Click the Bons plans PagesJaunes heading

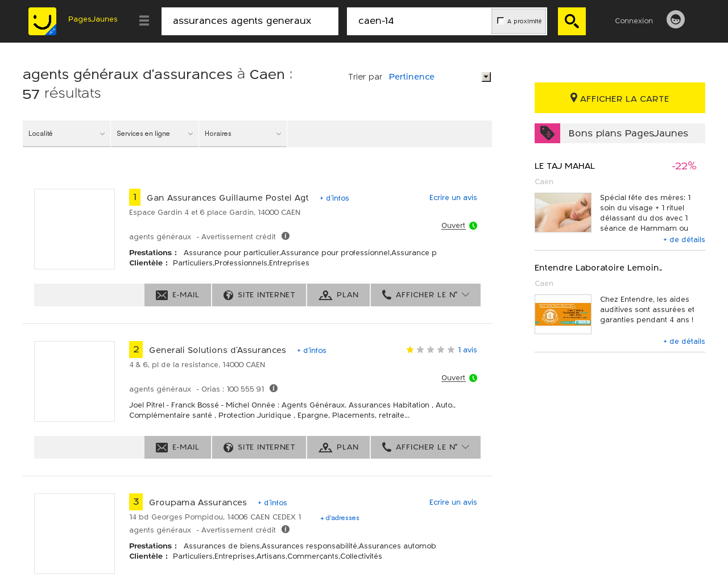(628, 133)
